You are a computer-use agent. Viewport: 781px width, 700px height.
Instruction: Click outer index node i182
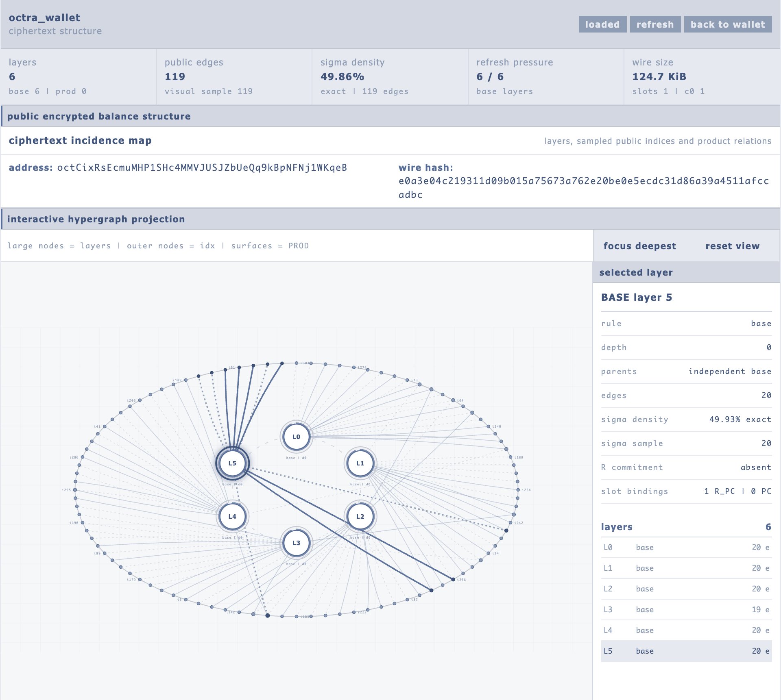(186, 380)
